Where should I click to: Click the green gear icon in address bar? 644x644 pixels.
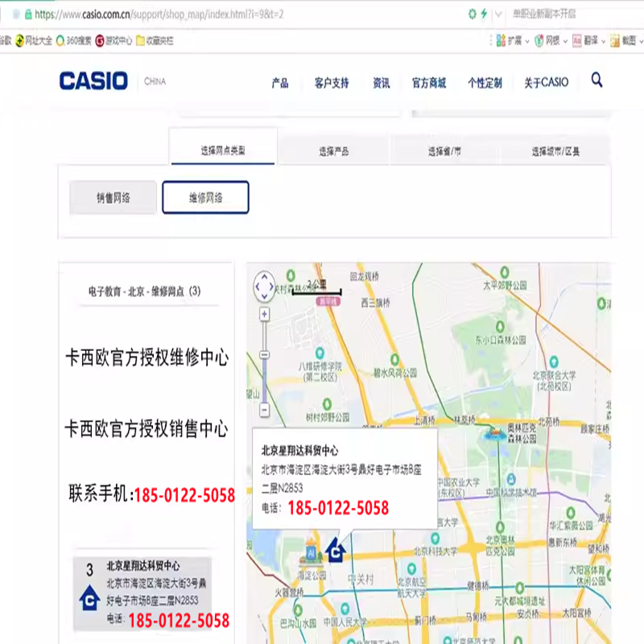coord(473,14)
